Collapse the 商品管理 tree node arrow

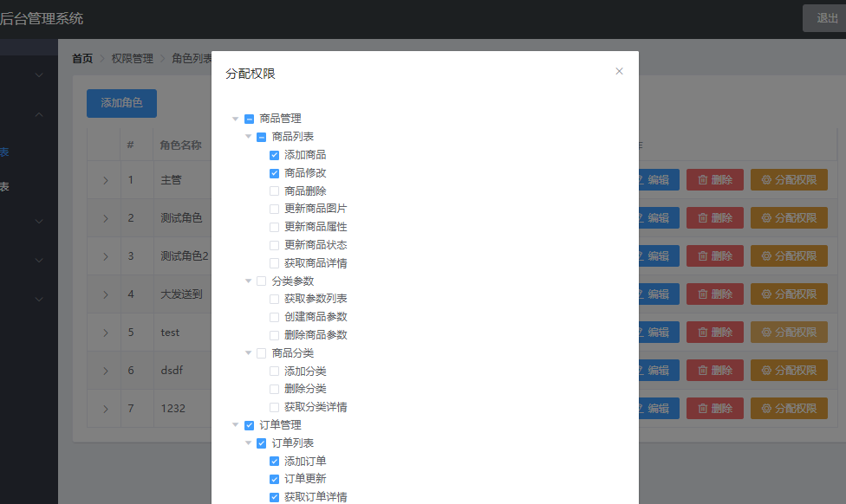coord(235,119)
